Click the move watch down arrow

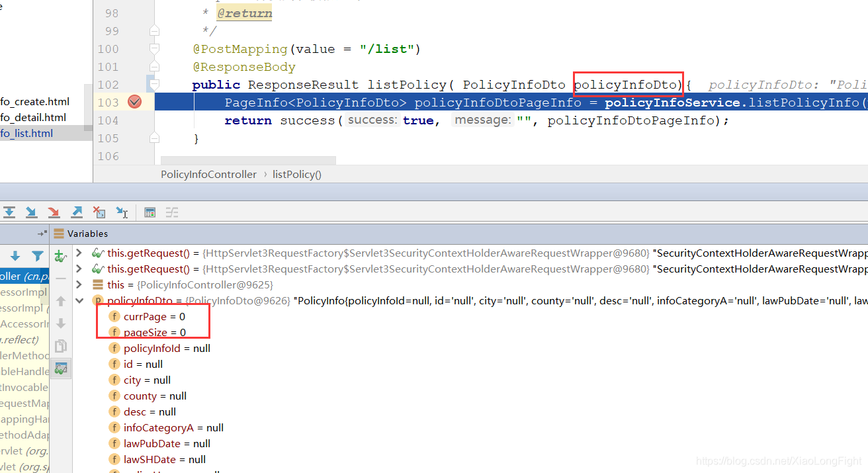(60, 323)
